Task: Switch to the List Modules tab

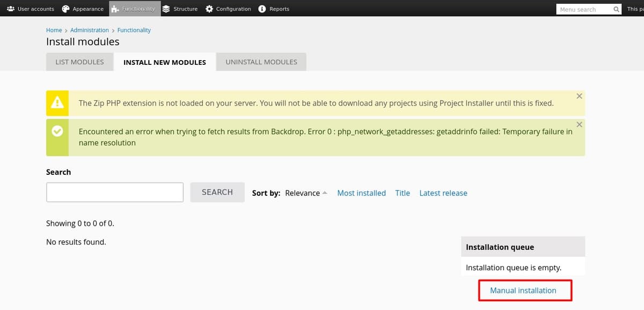Action: pyautogui.click(x=79, y=62)
